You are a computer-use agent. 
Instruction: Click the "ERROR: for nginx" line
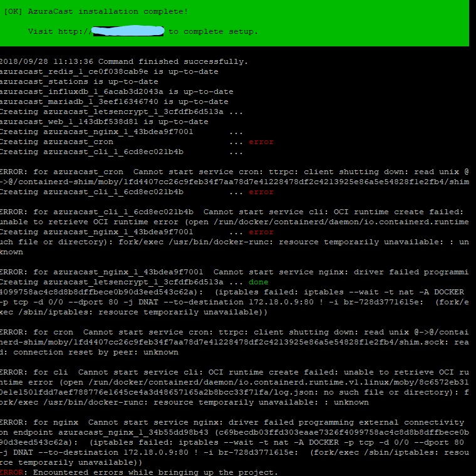click(232, 422)
